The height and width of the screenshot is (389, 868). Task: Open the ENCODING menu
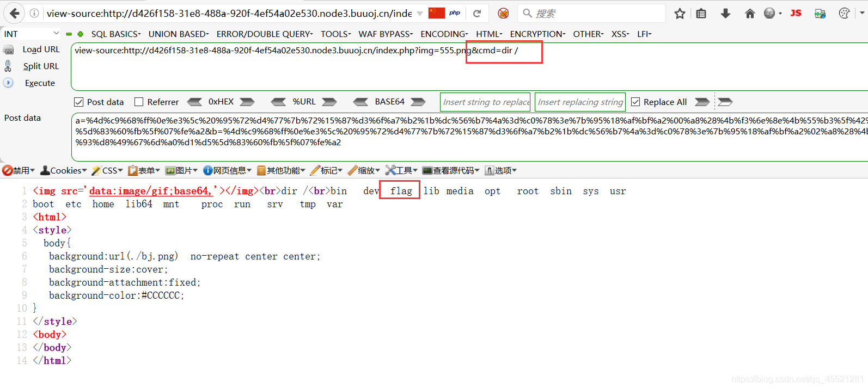(x=444, y=34)
